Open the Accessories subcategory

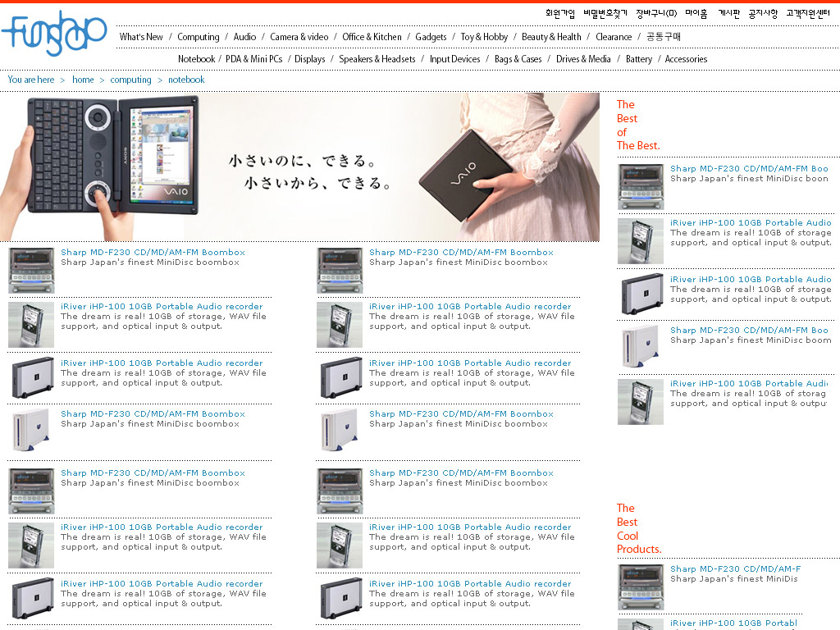tap(686, 59)
